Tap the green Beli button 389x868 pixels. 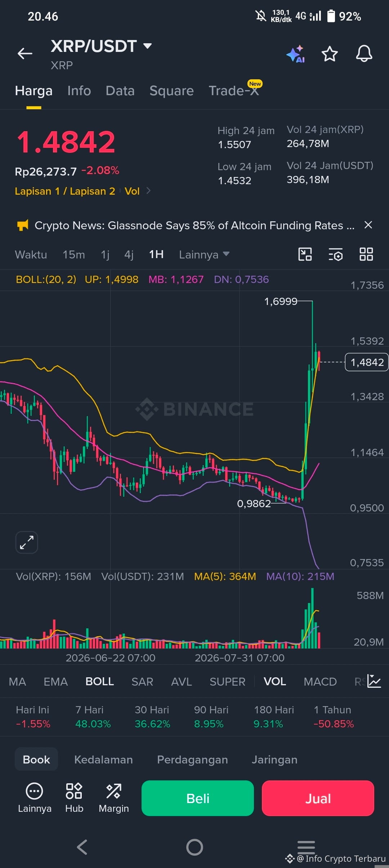click(198, 798)
